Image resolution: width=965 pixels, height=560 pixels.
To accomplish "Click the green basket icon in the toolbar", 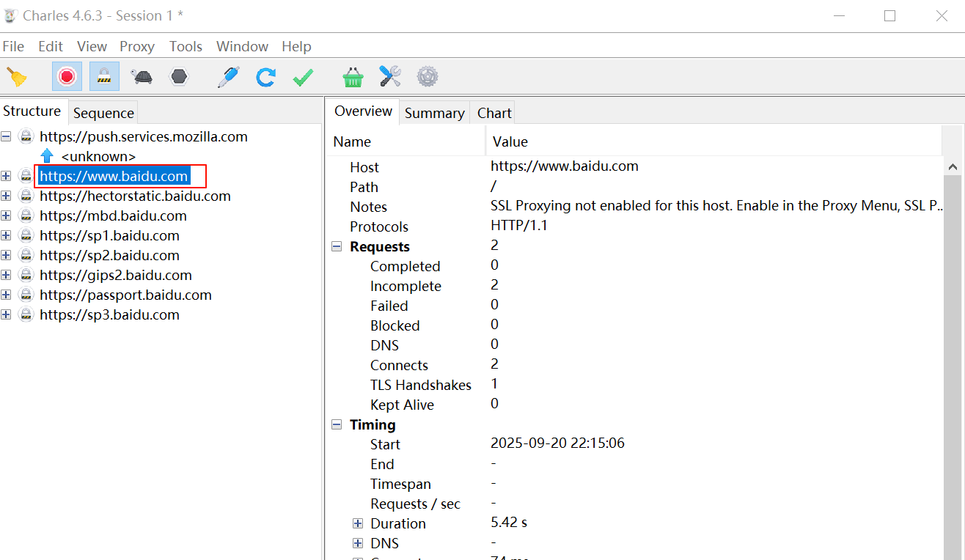I will click(x=353, y=77).
